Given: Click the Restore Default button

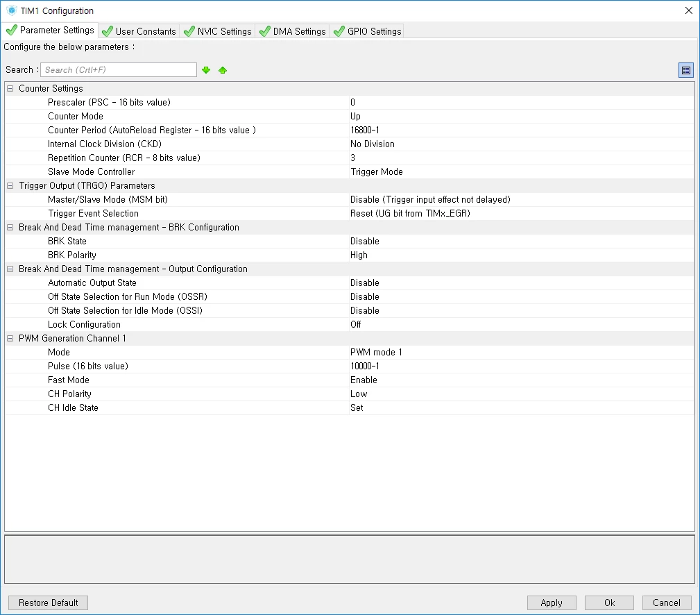Looking at the screenshot, I should tap(48, 603).
